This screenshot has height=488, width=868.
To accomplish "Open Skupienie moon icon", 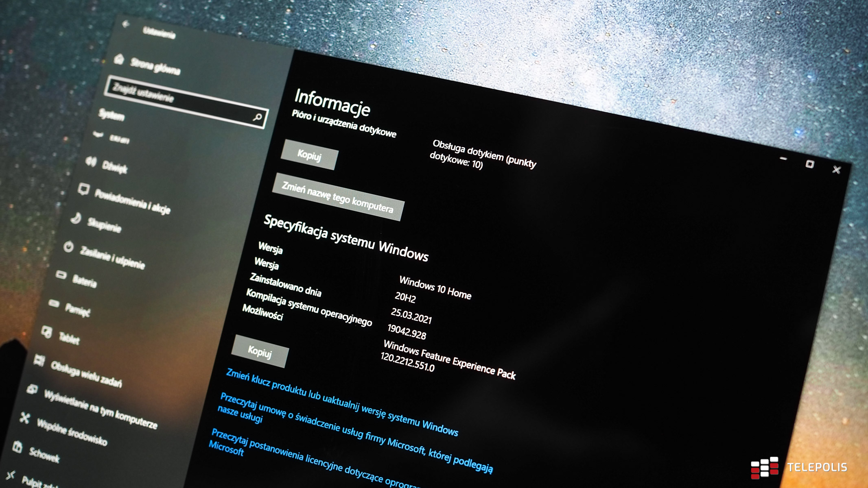I will click(76, 218).
